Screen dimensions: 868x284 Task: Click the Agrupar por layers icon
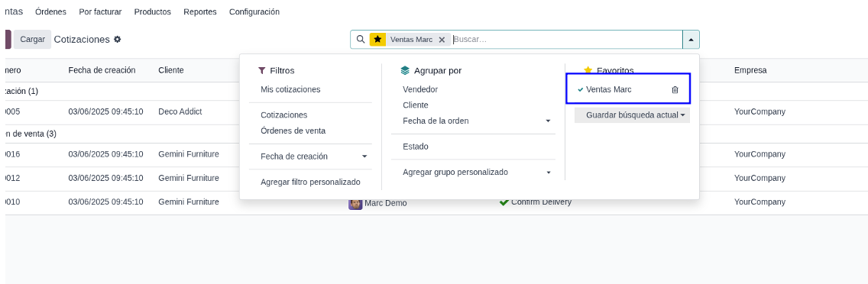(405, 71)
